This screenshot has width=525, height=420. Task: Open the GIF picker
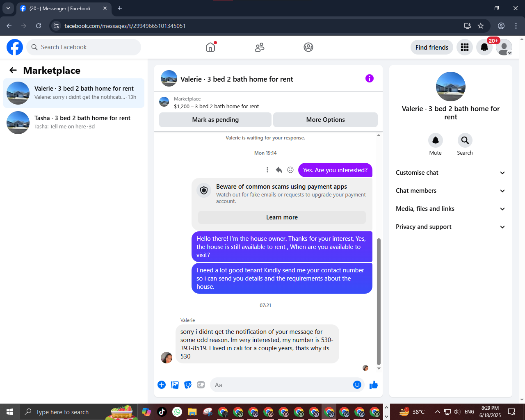pos(201,385)
